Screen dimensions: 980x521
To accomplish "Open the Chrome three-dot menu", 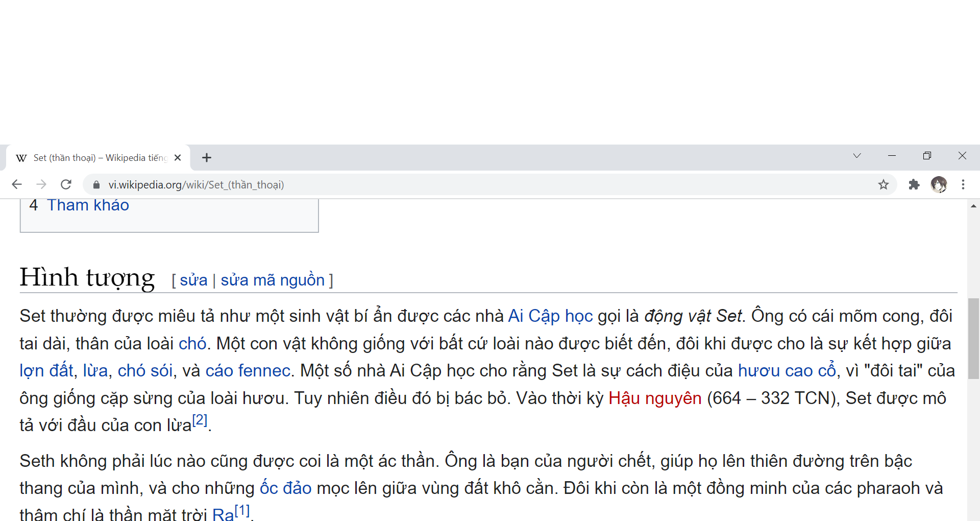I will [x=963, y=184].
